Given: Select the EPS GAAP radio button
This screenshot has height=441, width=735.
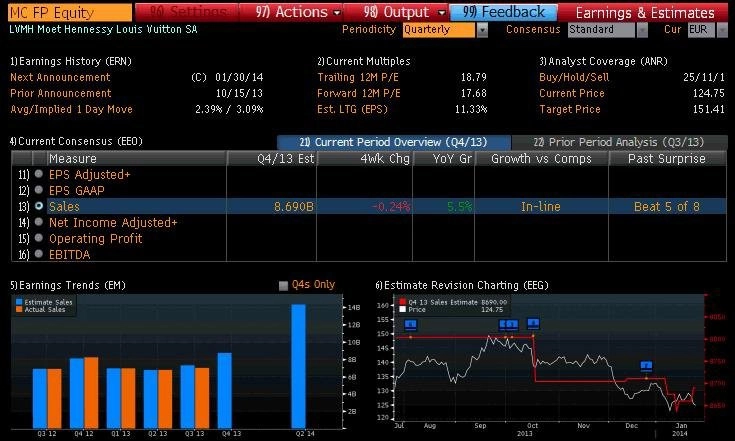Looking at the screenshot, I should (39, 190).
